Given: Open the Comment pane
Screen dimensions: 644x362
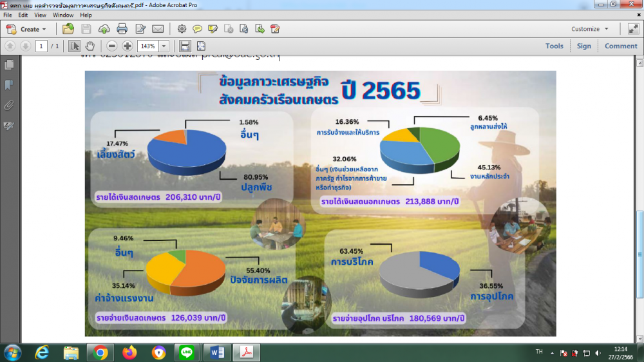Looking at the screenshot, I should (621, 46).
